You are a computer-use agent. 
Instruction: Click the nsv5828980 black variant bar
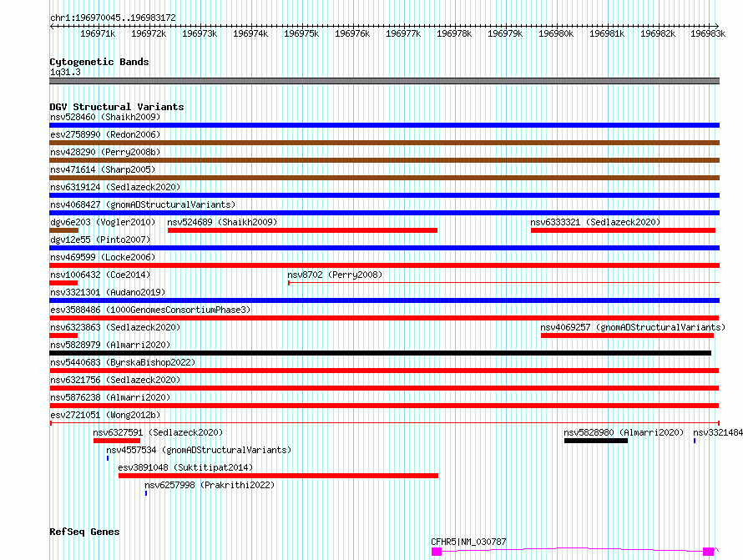[595, 441]
